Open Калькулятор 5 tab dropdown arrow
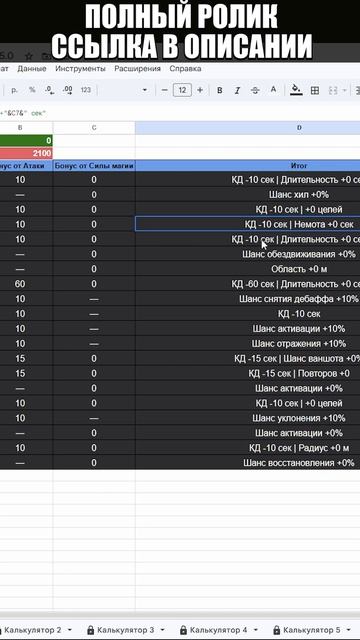 (349, 630)
